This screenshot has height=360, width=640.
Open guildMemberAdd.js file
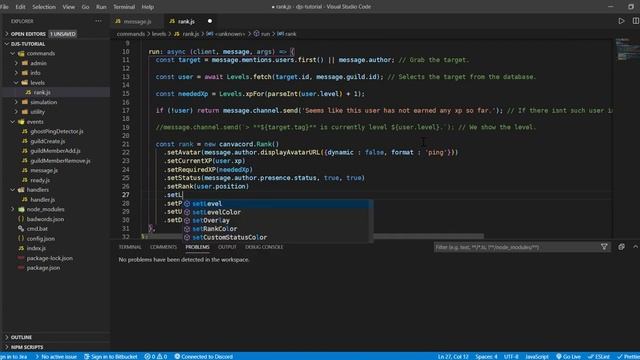point(56,151)
